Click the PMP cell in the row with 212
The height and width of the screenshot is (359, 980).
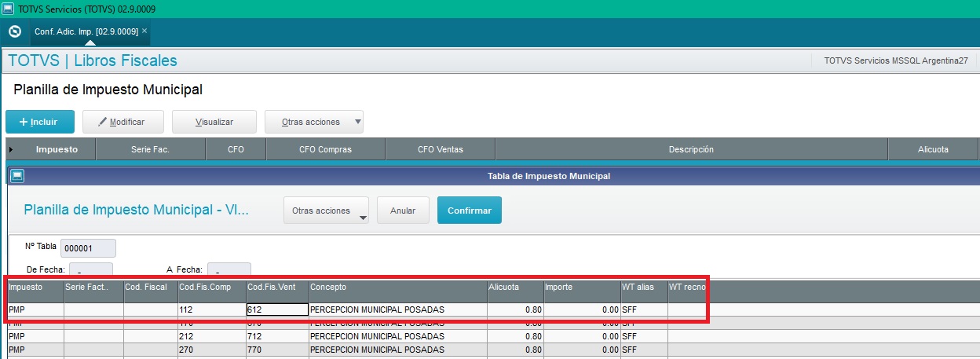point(35,336)
